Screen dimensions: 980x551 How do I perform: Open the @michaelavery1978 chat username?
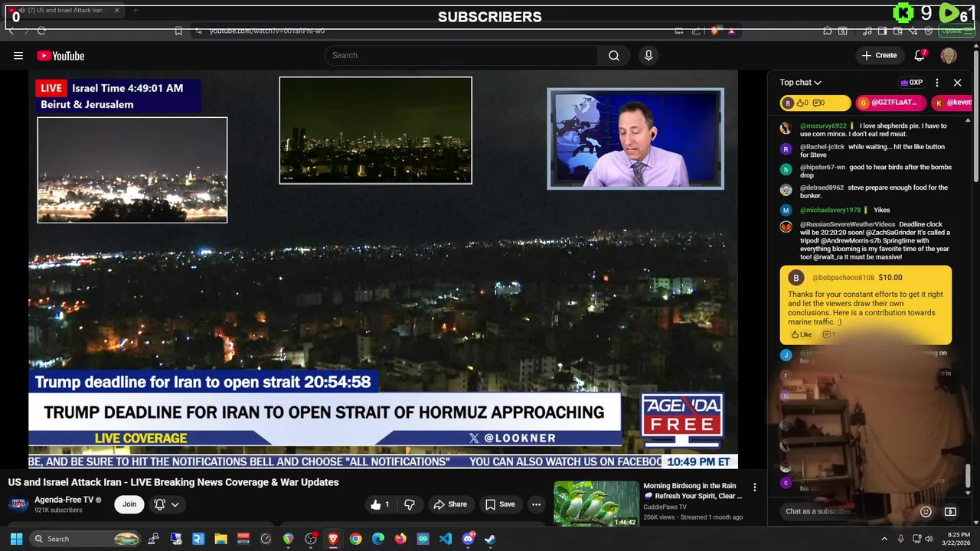(x=831, y=210)
